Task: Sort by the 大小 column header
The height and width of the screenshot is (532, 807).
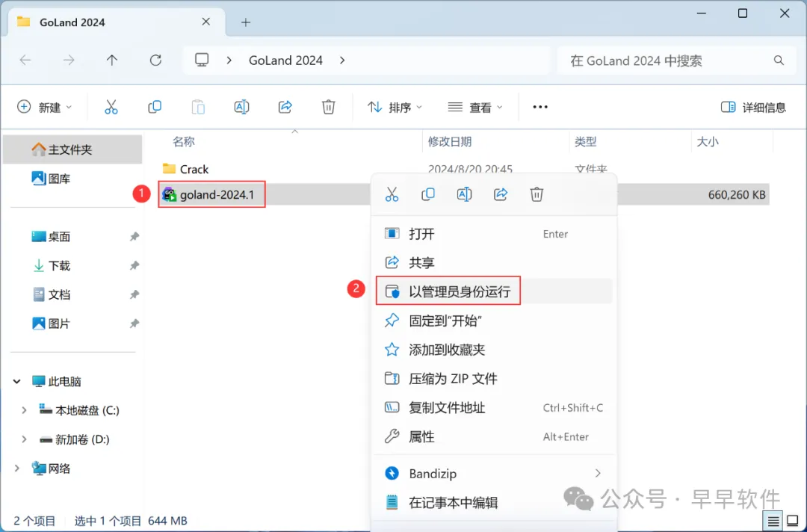Action: (x=707, y=141)
